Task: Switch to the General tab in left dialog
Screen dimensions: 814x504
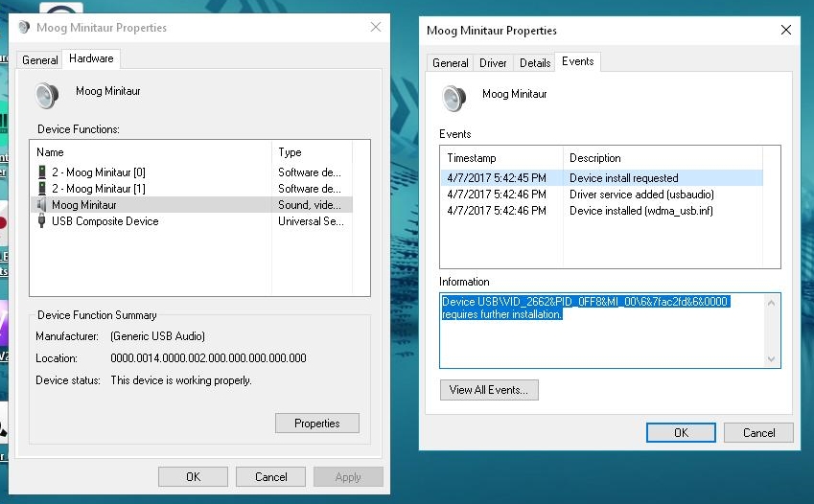Action: (40, 59)
